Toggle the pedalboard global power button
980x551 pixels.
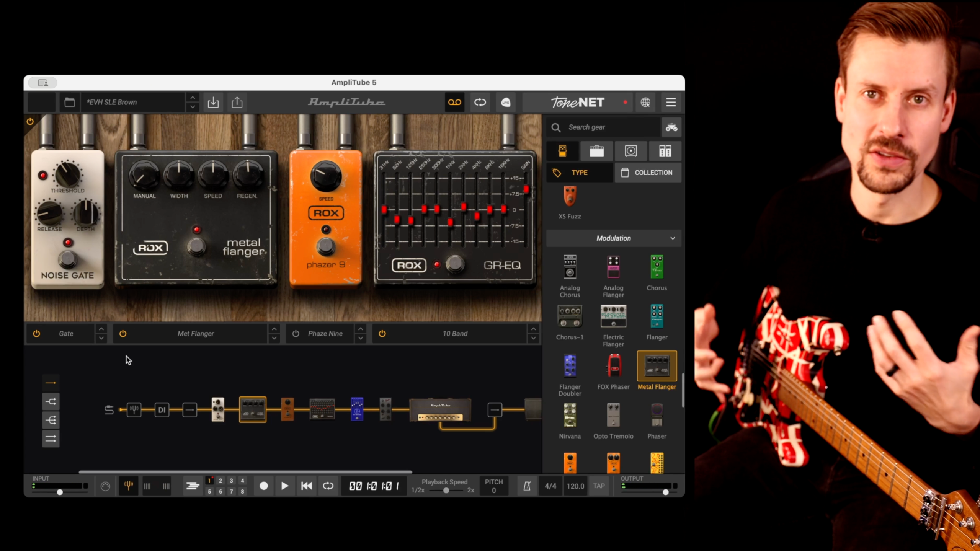point(30,122)
